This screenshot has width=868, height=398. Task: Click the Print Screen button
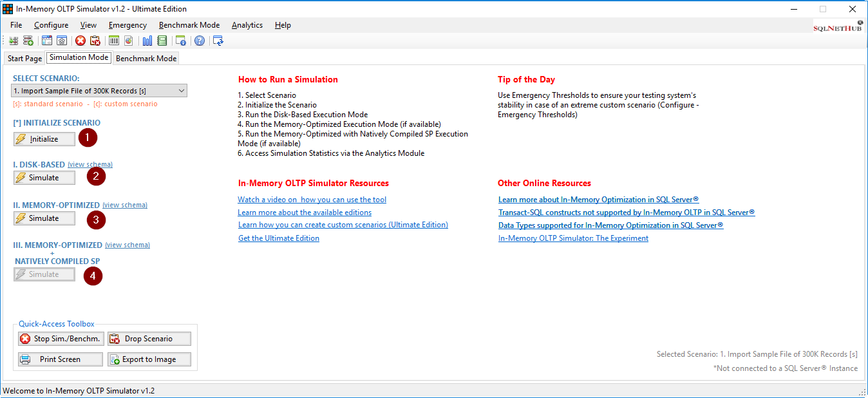(61, 359)
